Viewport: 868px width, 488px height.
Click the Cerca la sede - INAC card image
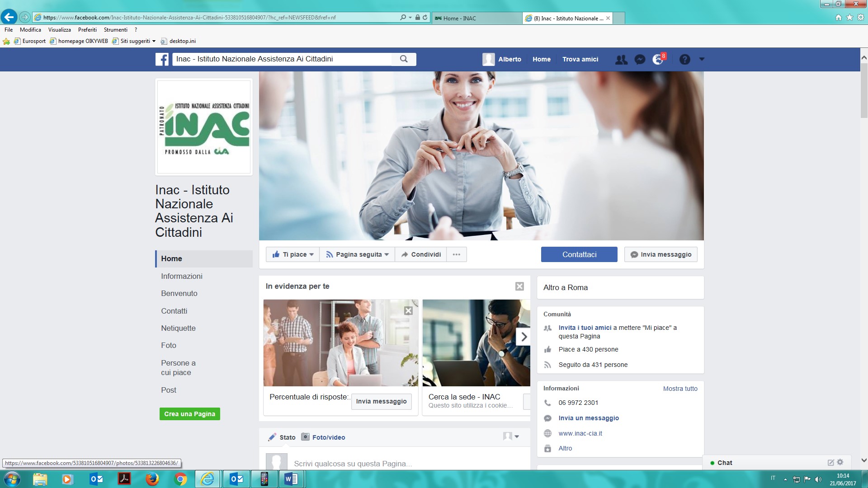click(476, 343)
